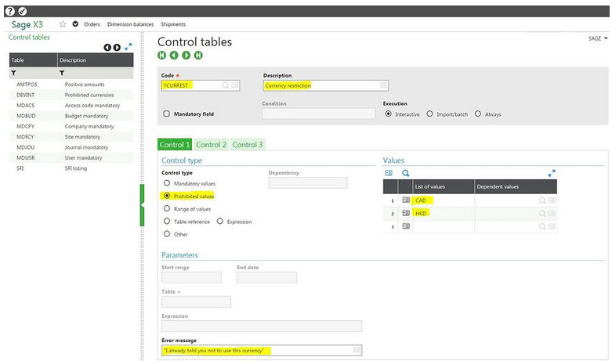612x364 pixels.
Task: Choose the Mandatory values radio button
Action: tap(166, 183)
